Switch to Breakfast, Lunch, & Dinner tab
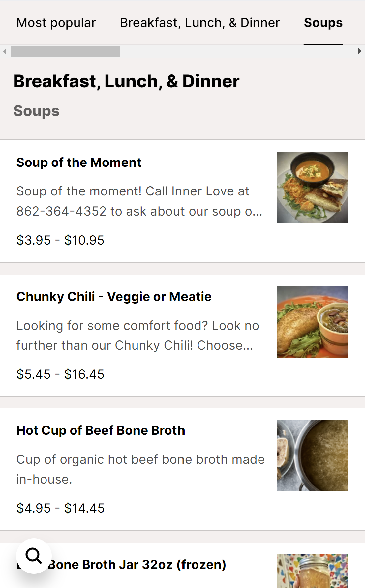365x588 pixels. coord(200,23)
